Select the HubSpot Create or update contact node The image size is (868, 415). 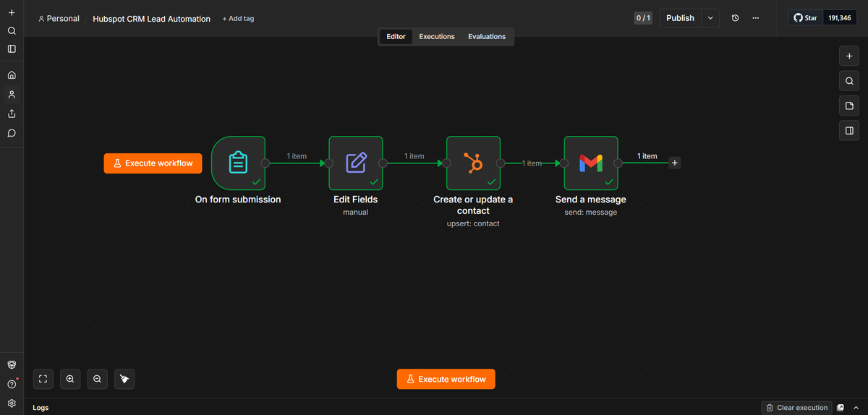tap(473, 163)
